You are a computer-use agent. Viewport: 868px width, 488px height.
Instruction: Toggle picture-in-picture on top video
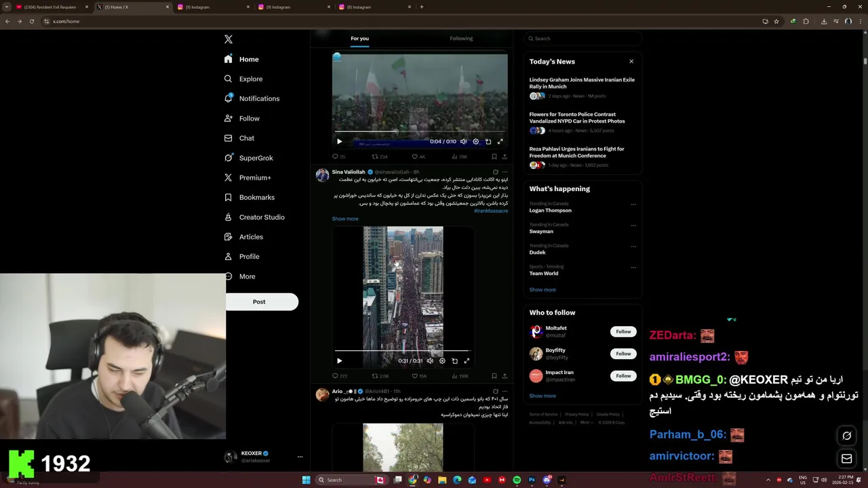(x=488, y=142)
